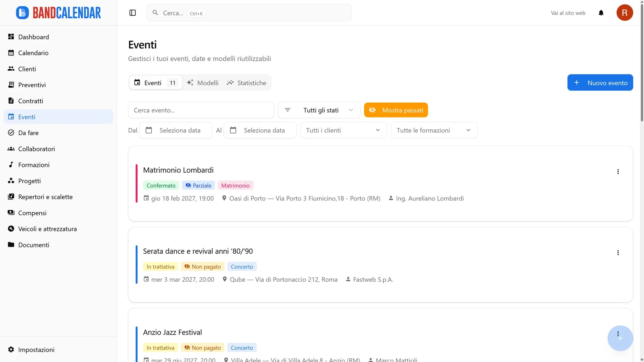The height and width of the screenshot is (362, 644).
Task: Open the Da fare list
Action: pyautogui.click(x=58, y=133)
